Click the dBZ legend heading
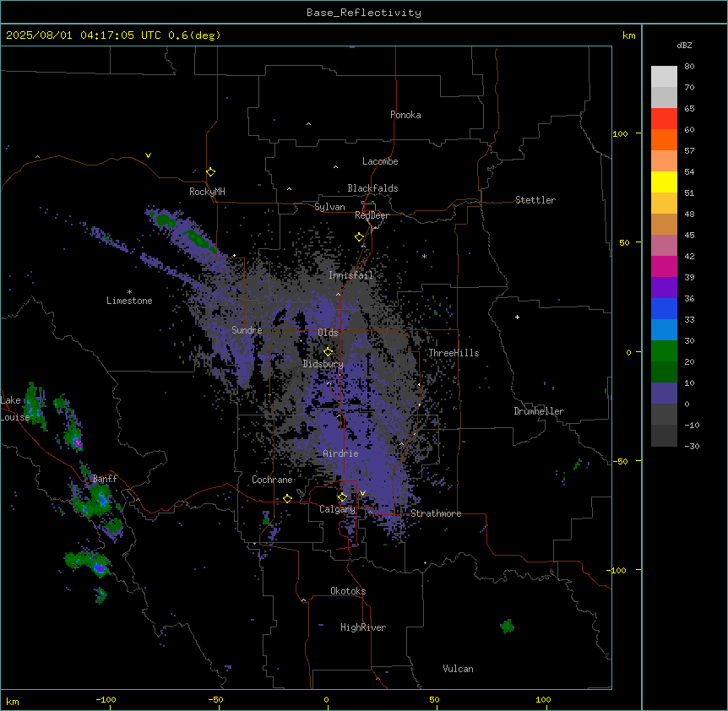Image resolution: width=728 pixels, height=711 pixels. 684,45
